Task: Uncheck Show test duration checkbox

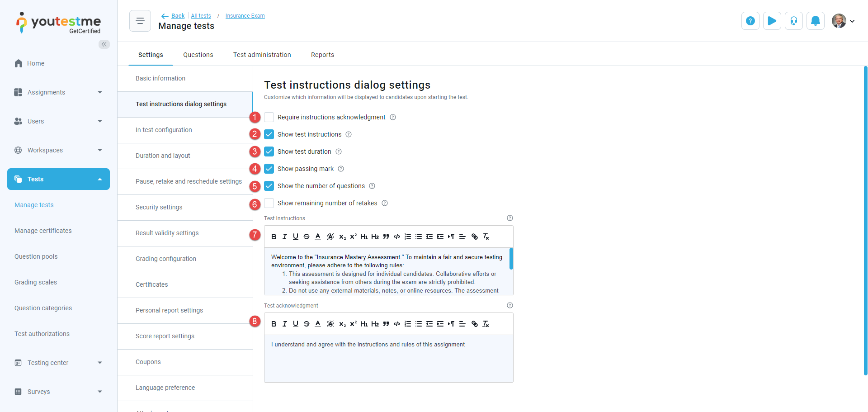Action: 269,152
